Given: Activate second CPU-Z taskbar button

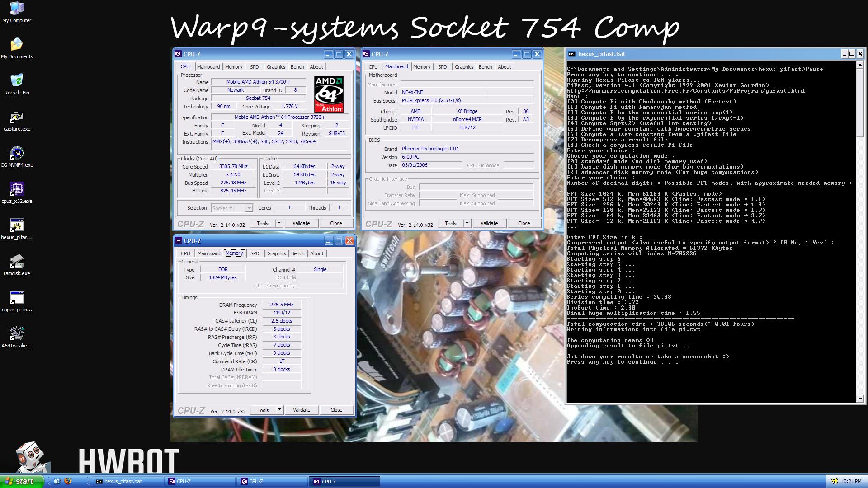Looking at the screenshot, I should coord(273,481).
